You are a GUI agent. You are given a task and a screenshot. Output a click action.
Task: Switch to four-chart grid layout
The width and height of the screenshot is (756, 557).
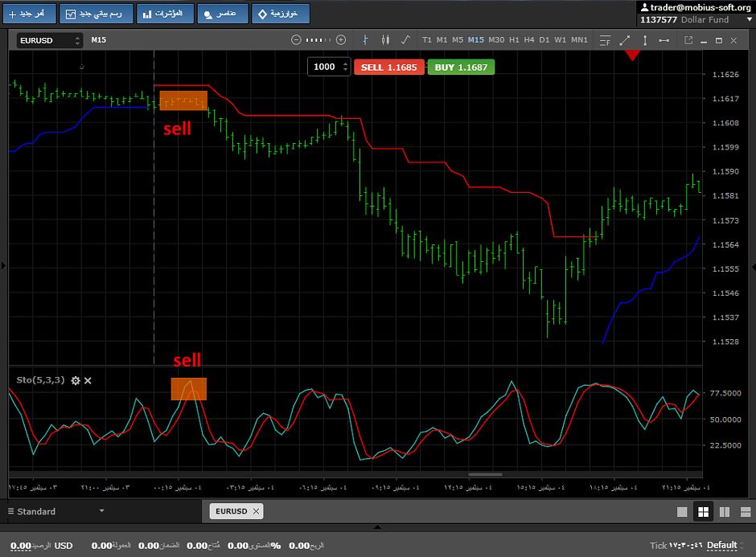pos(704,512)
